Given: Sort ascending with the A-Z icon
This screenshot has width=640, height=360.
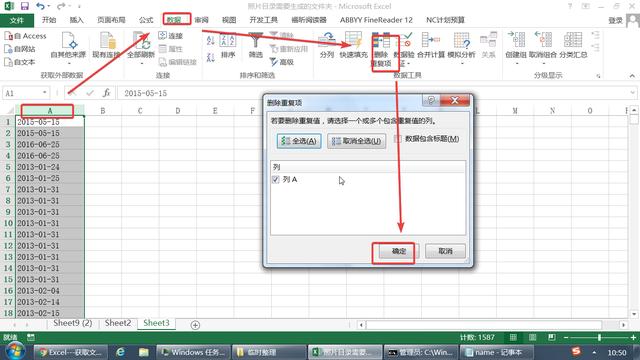Looking at the screenshot, I should (x=211, y=40).
